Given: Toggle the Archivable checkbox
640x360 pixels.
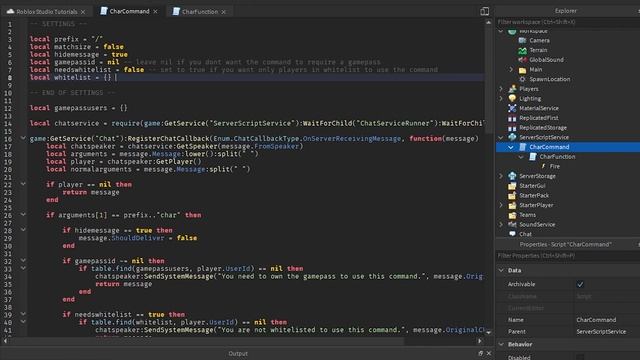Looking at the screenshot, I should (580, 284).
